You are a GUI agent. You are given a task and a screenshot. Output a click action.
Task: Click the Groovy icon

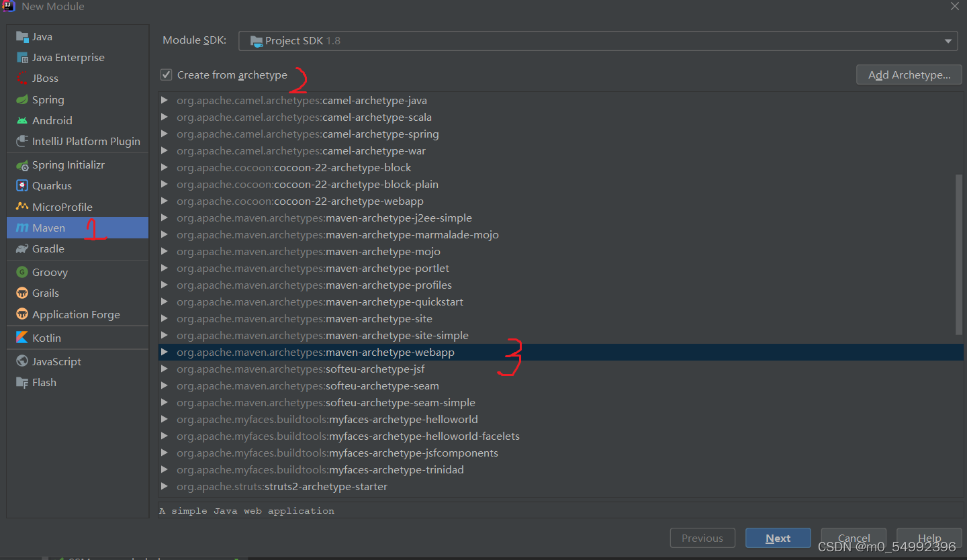(22, 273)
